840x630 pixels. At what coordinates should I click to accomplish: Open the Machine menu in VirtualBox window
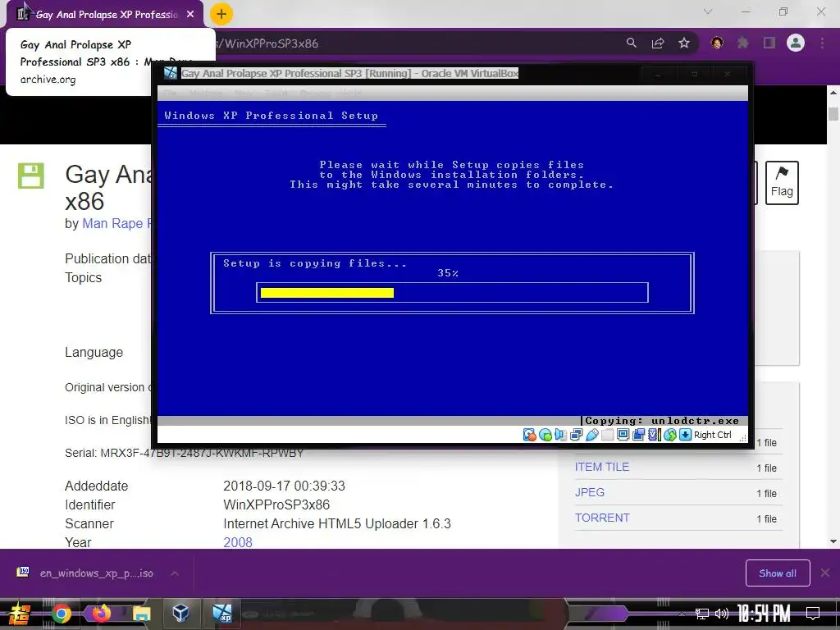206,94
